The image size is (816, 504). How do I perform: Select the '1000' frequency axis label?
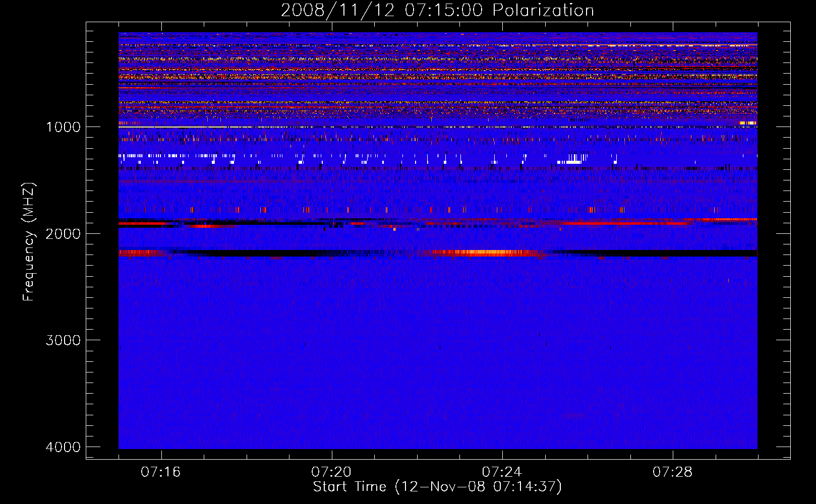[64, 127]
